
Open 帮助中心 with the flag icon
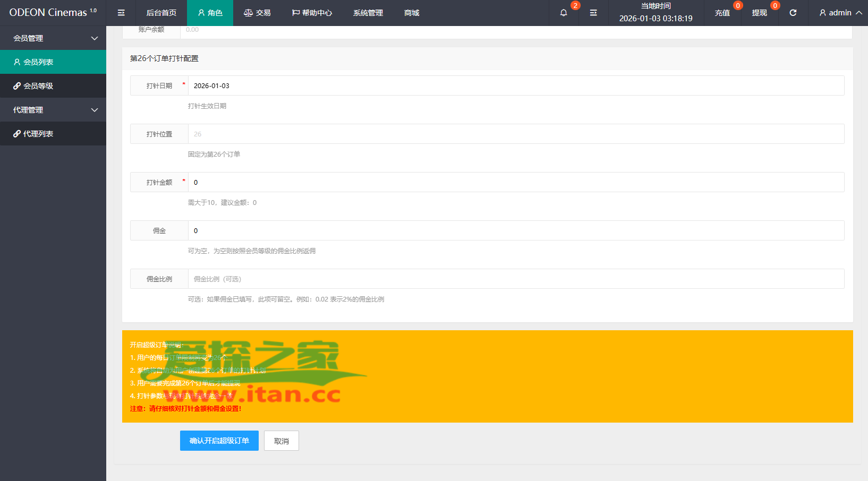pos(312,13)
